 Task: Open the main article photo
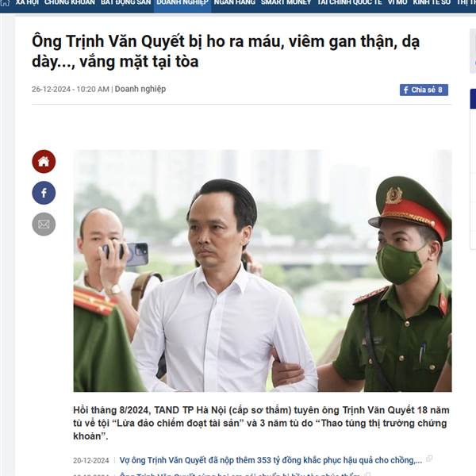(263, 271)
